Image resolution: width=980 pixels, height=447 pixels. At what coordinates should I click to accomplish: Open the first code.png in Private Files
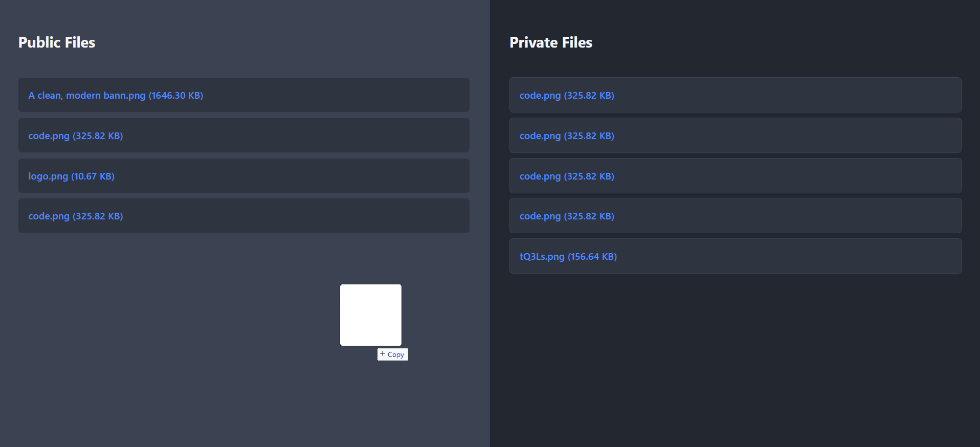(540, 96)
